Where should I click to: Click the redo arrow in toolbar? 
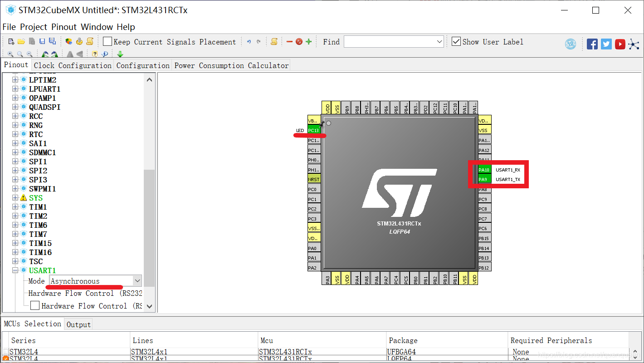(x=259, y=42)
